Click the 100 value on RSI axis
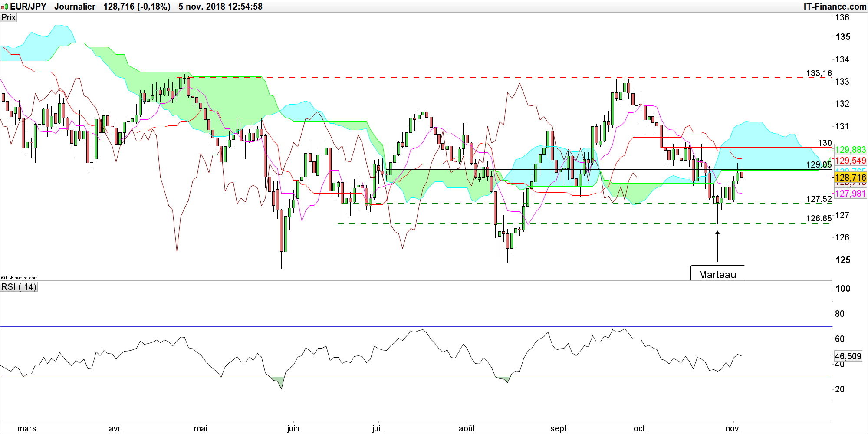868x434 pixels. click(x=843, y=289)
